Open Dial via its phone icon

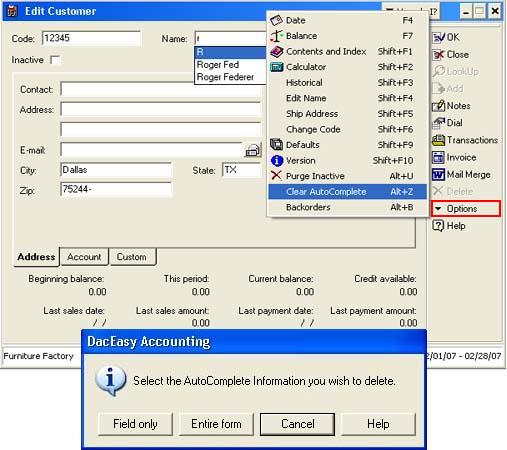coord(439,123)
